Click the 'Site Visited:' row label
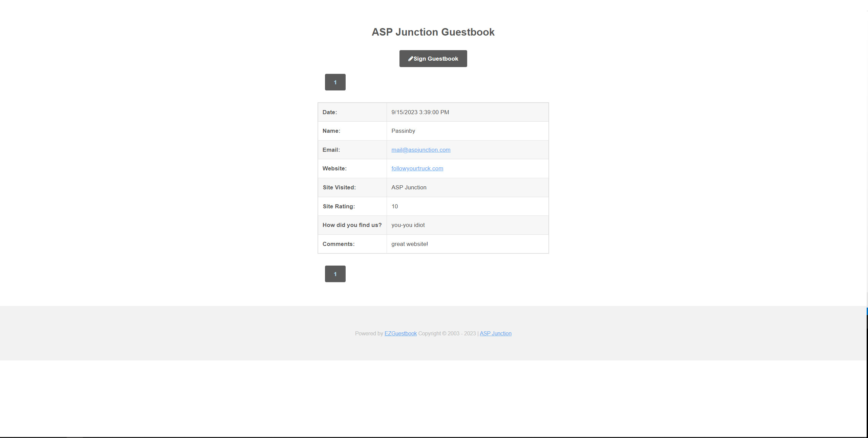 [339, 187]
